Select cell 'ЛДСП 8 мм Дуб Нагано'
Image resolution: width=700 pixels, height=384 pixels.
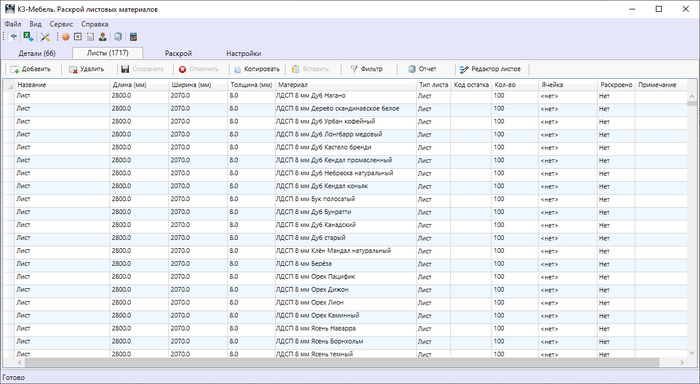(x=346, y=96)
